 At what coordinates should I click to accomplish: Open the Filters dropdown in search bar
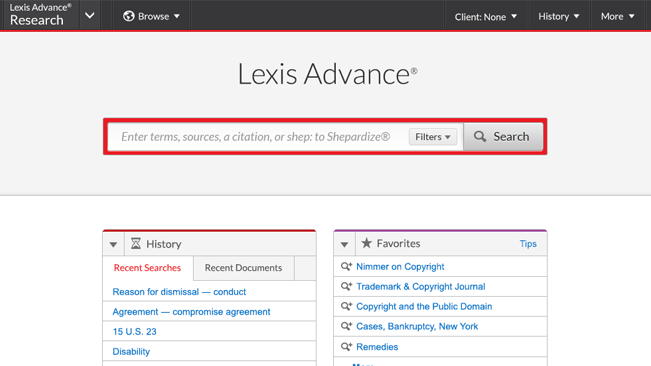pos(433,137)
